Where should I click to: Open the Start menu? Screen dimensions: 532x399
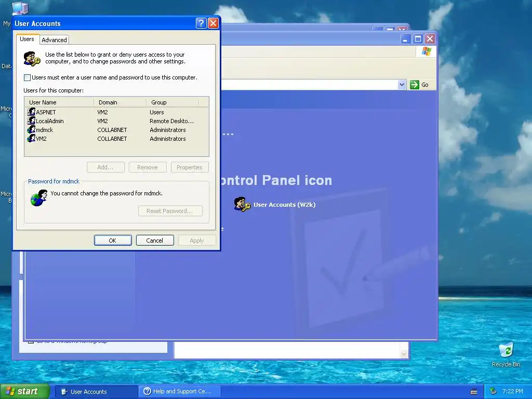[25, 391]
